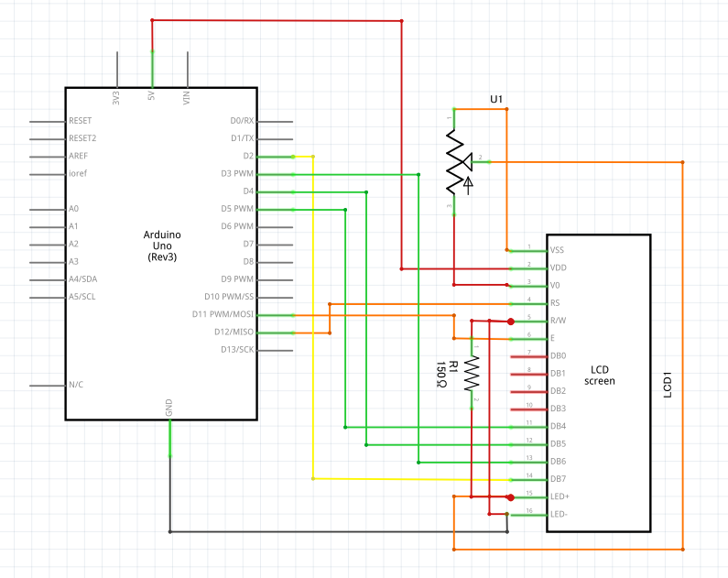
Task: Click the A0 analog pin label
Action: pos(73,209)
